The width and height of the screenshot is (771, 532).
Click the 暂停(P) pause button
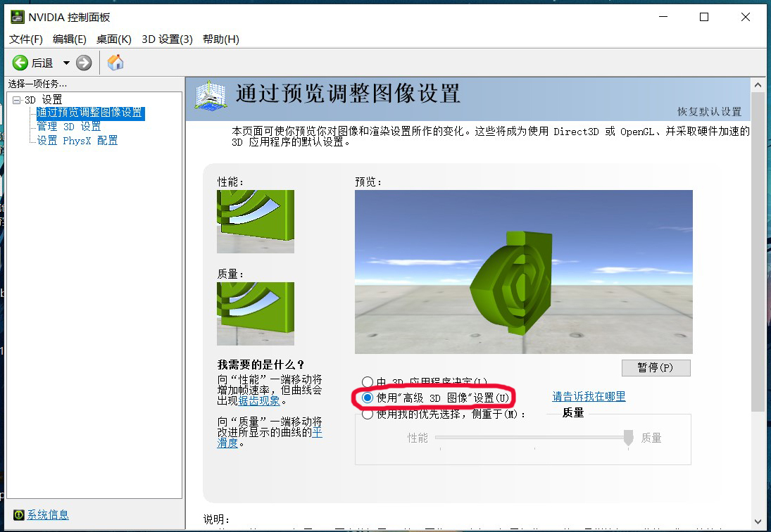pyautogui.click(x=656, y=367)
